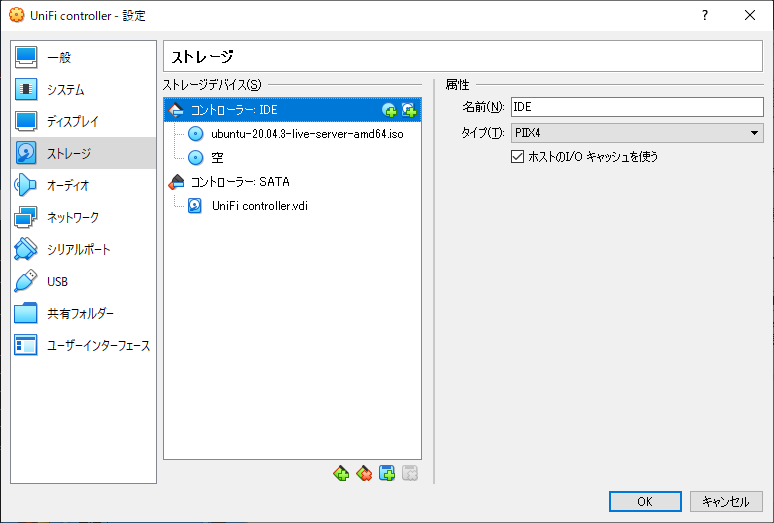Add a new storage controller via bottom toolbar
The image size is (774, 523).
[341, 473]
